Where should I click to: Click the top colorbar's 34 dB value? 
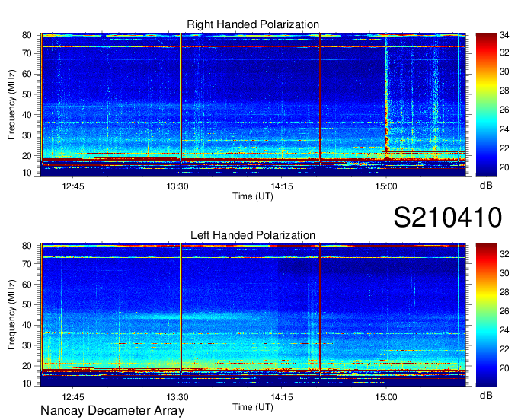click(504, 35)
